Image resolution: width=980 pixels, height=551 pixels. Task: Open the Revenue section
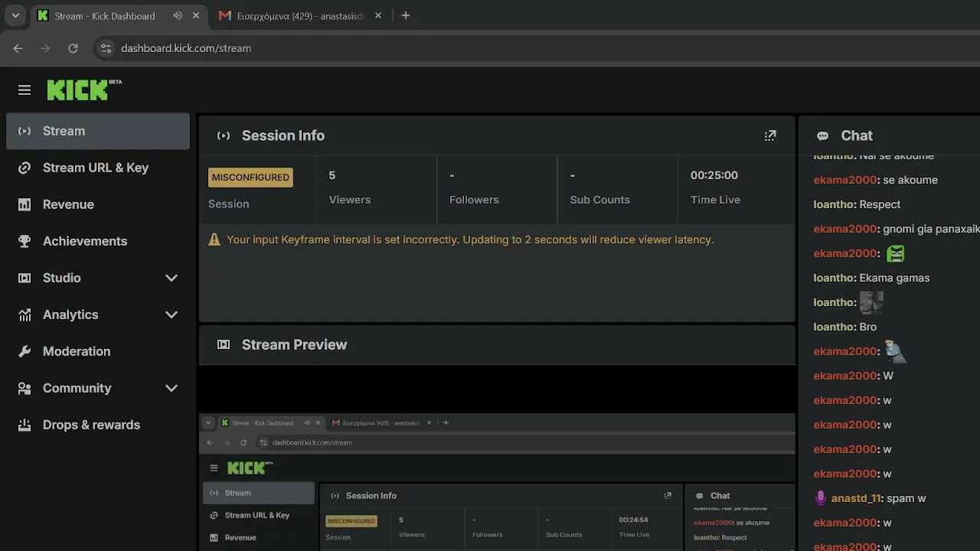pyautogui.click(x=98, y=204)
